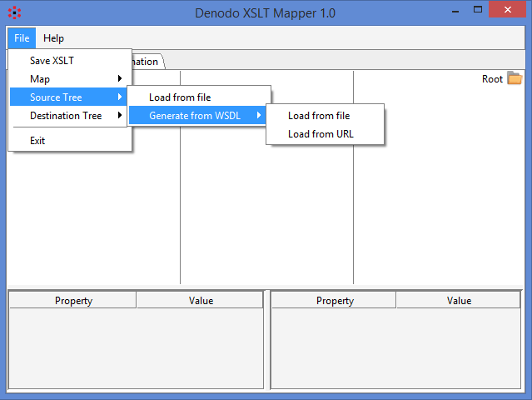Close the Denodo XSLT Mapper window
This screenshot has height=400, width=532.
pos(508,9)
